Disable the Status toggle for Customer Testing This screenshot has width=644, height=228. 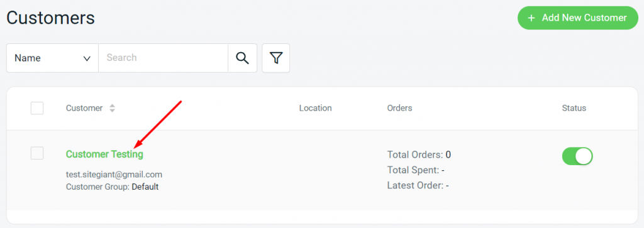pyautogui.click(x=577, y=156)
